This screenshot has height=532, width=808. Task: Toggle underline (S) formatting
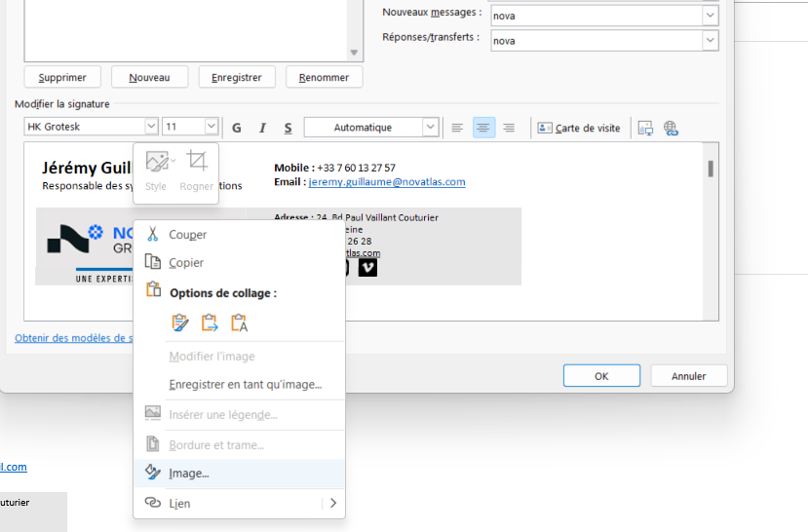pos(288,128)
